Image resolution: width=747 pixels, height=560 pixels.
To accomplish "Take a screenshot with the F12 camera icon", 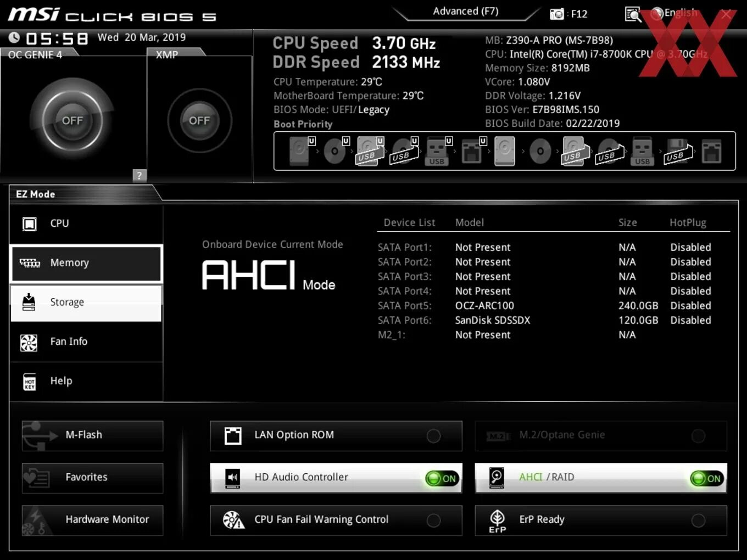I will click(x=557, y=14).
